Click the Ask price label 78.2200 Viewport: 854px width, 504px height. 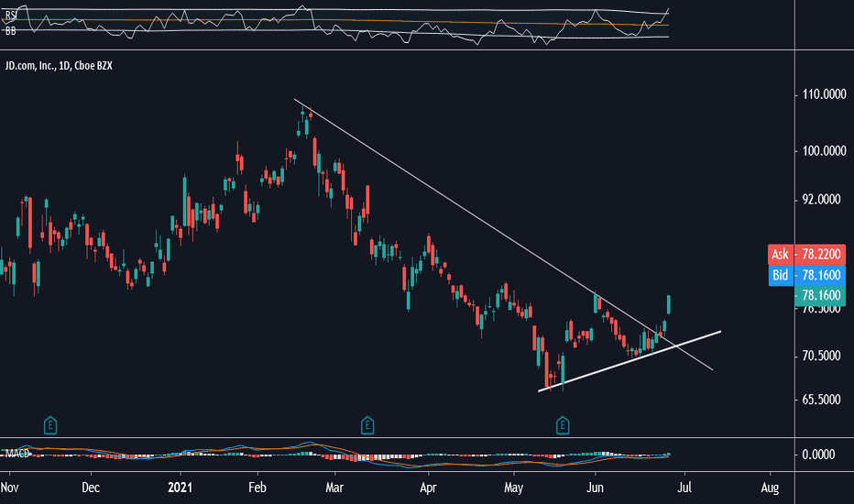click(806, 254)
